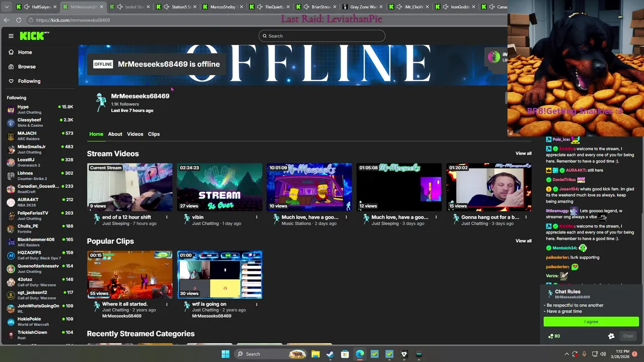Open Hype channel in Following list
644x362 pixels.
[x=40, y=109]
